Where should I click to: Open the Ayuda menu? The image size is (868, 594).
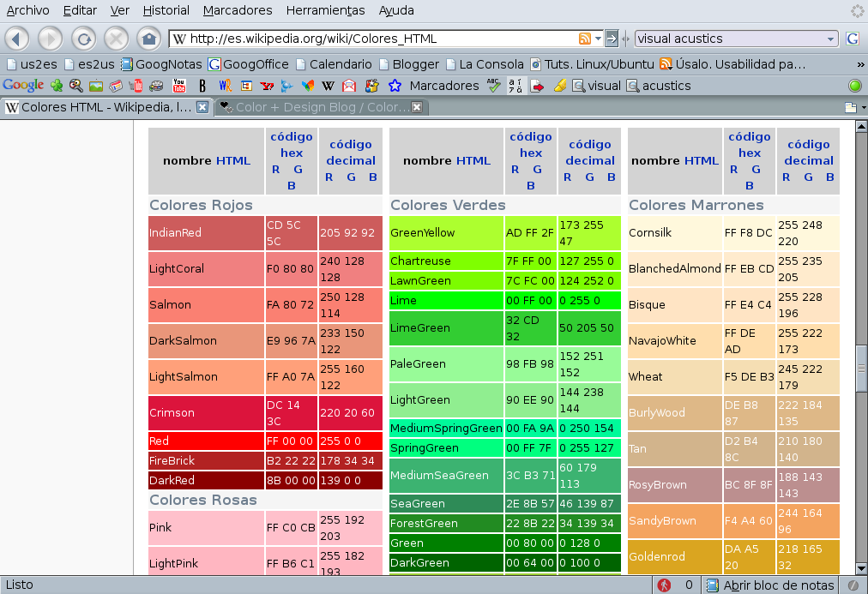coord(396,10)
